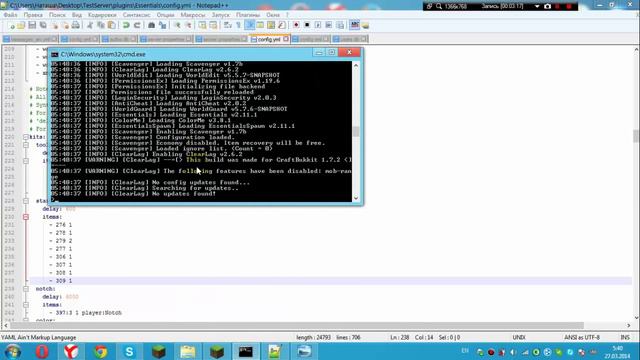The image size is (640, 360).
Task: Zoom out using the toolbar icon
Action: point(188,25)
